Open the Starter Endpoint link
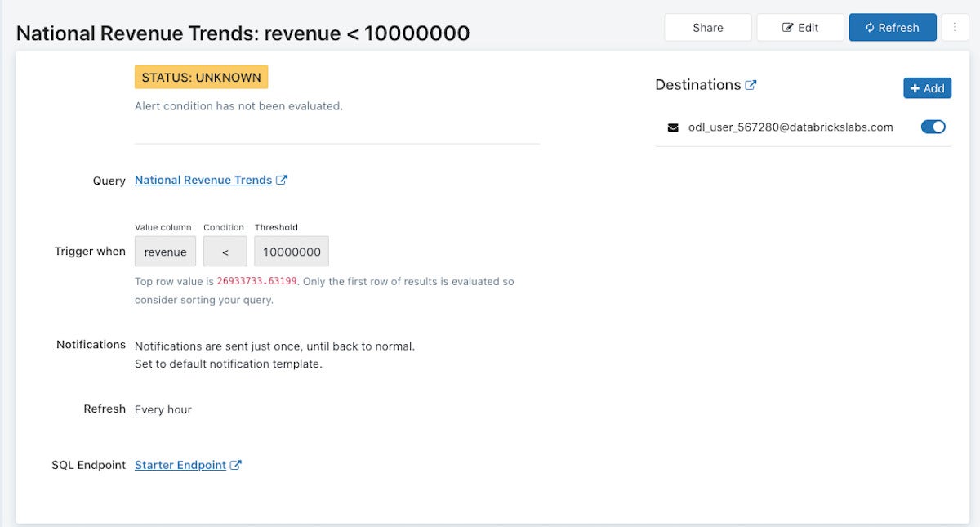This screenshot has width=980, height=527. 180,465
